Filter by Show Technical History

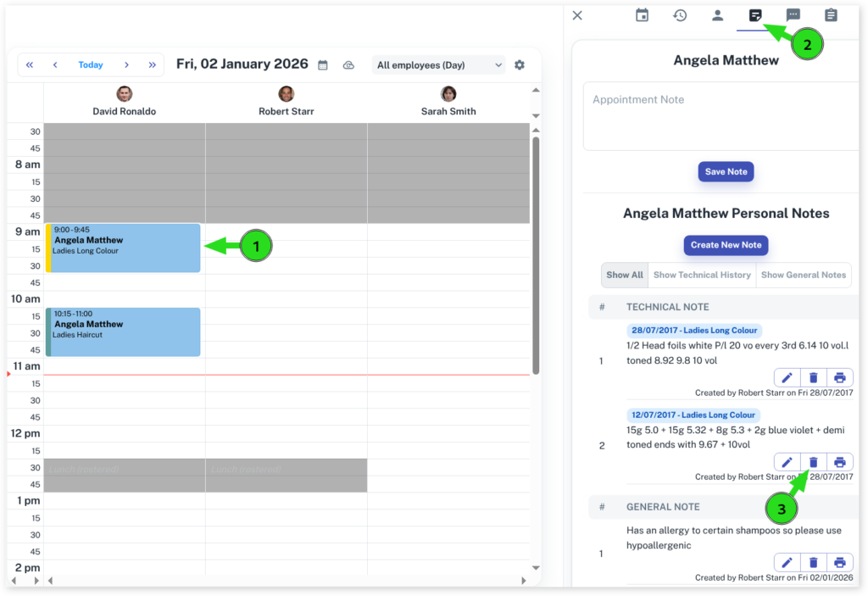pos(702,275)
